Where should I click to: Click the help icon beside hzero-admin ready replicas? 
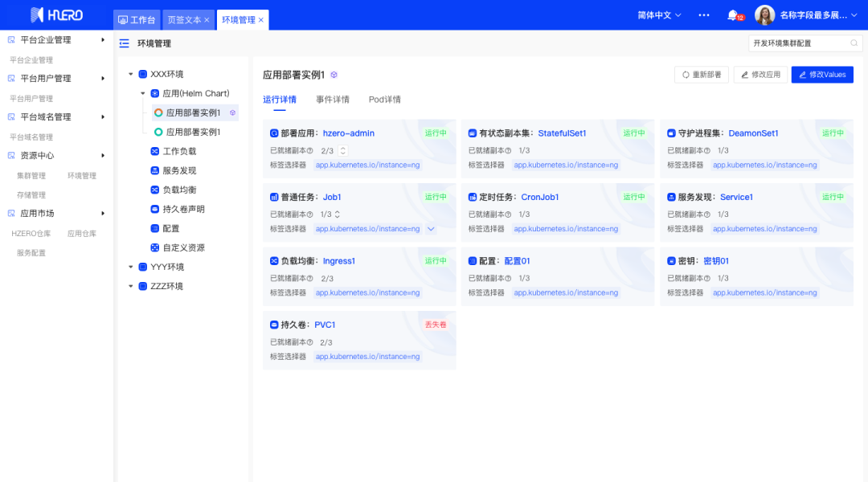[x=309, y=150]
